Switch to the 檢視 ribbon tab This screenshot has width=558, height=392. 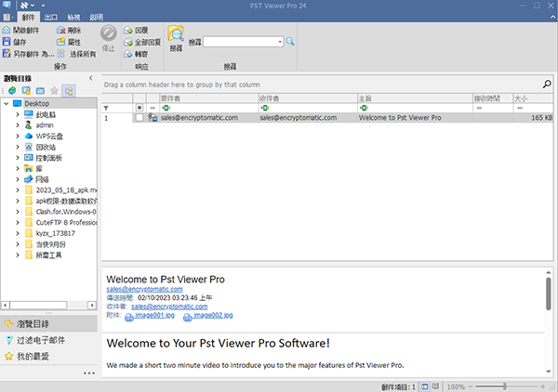[x=73, y=17]
